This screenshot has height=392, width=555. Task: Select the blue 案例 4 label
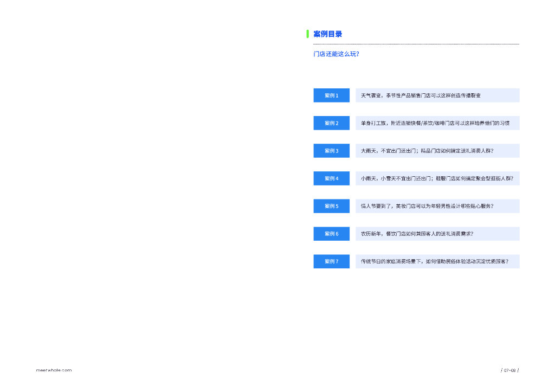coord(331,178)
